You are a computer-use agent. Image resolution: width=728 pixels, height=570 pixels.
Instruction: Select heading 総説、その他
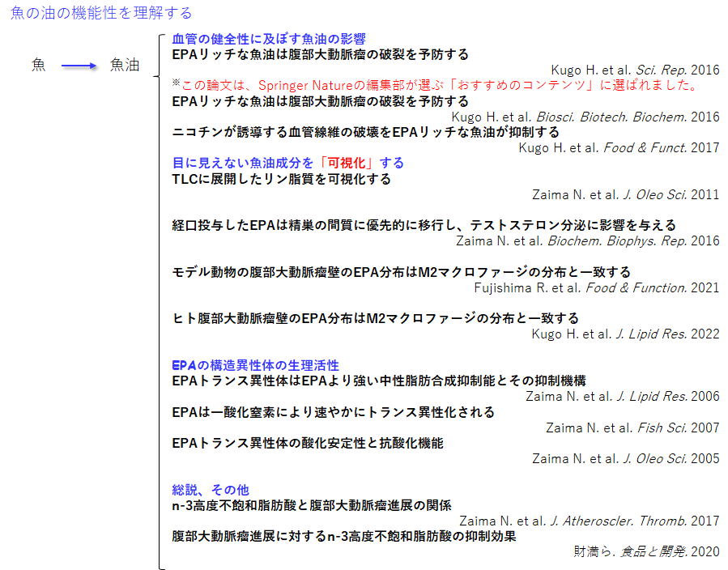click(211, 490)
